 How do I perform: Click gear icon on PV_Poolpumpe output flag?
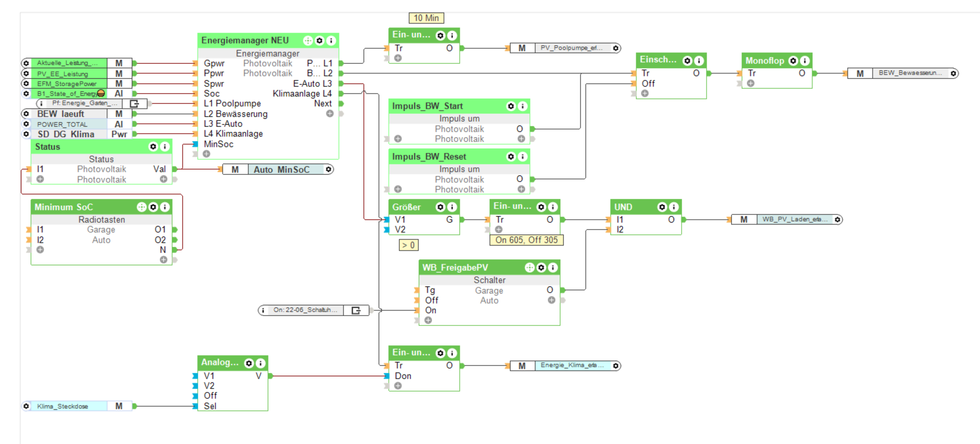click(x=616, y=48)
